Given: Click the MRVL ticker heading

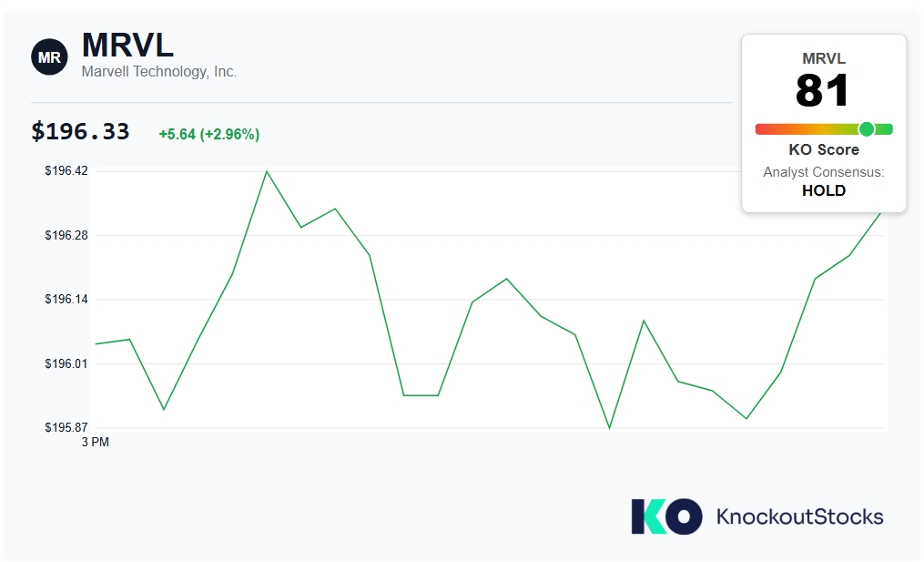Looking at the screenshot, I should click(x=127, y=45).
